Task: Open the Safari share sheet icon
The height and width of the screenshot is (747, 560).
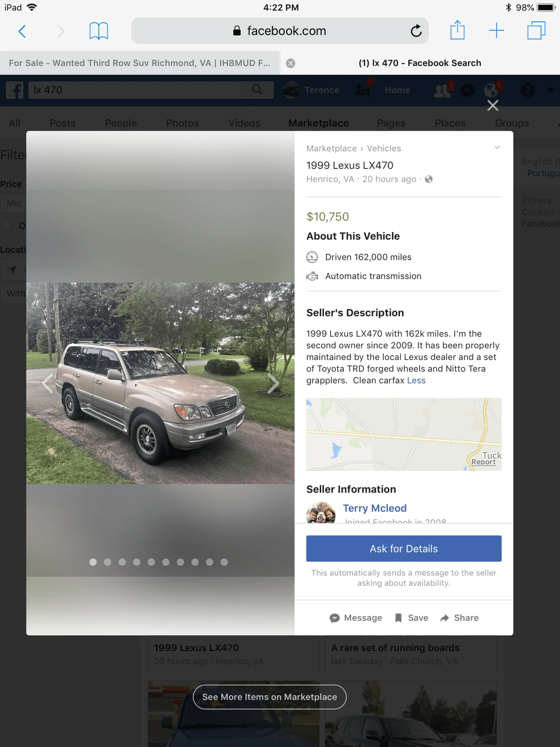Action: pos(457,30)
